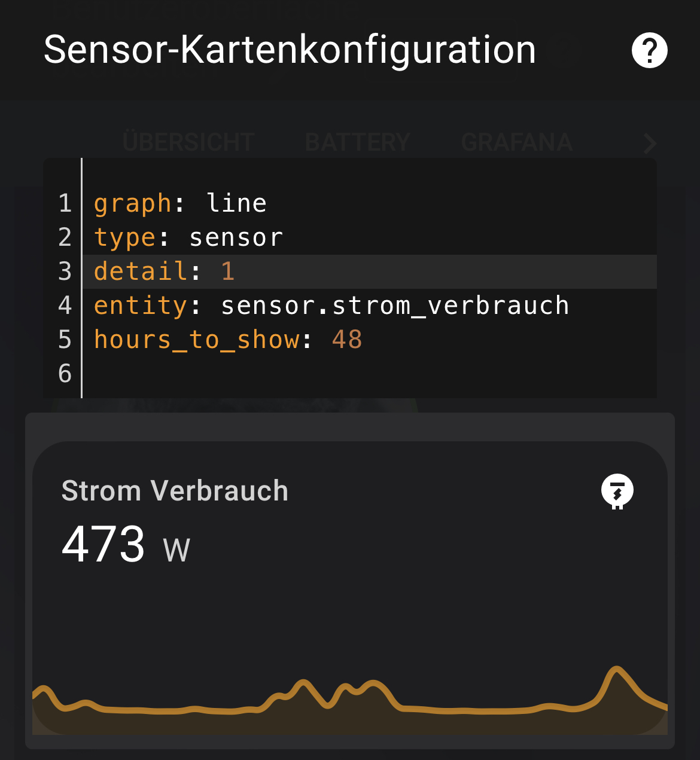Screen dimensions: 700x760
Task: Click the highlighted 'detail: 1' line
Action: coord(165,271)
